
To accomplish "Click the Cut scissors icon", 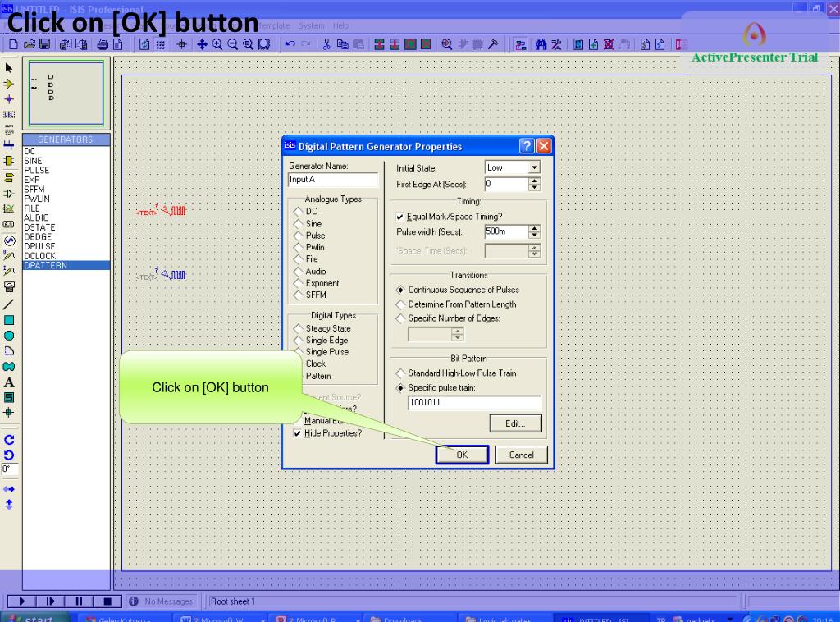I will [326, 44].
